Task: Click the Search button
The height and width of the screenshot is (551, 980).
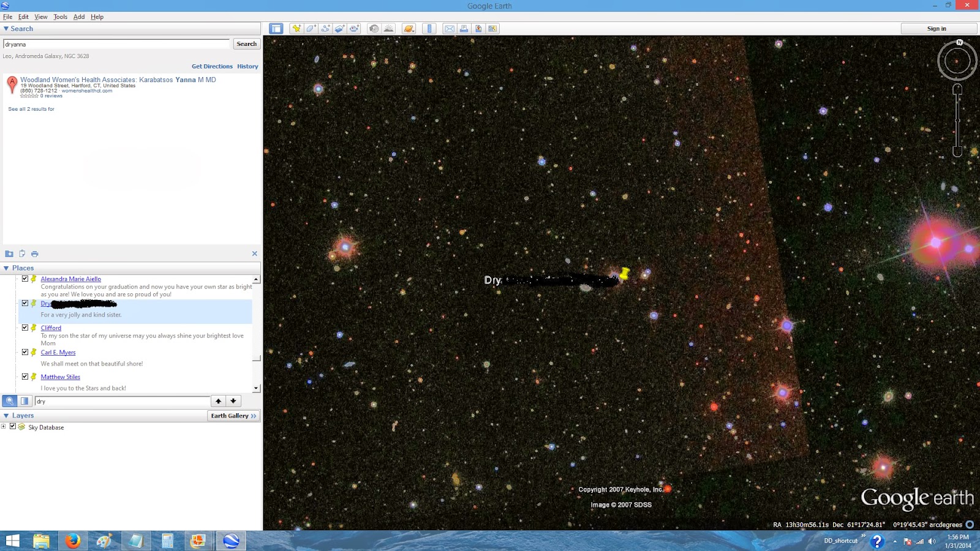Action: click(x=247, y=44)
